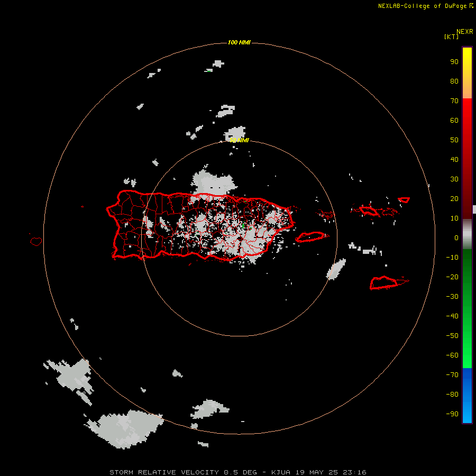Click the 80 value on velocity scale
Screen dimensions: 476x476
[x=454, y=81]
